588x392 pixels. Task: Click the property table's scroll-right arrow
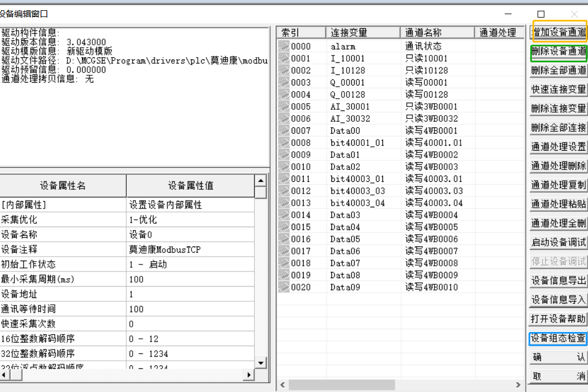pyautogui.click(x=249, y=375)
